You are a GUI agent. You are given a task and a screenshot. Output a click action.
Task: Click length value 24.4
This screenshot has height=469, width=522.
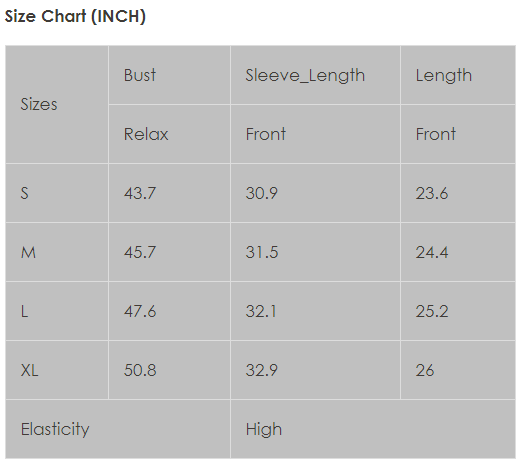tap(432, 252)
